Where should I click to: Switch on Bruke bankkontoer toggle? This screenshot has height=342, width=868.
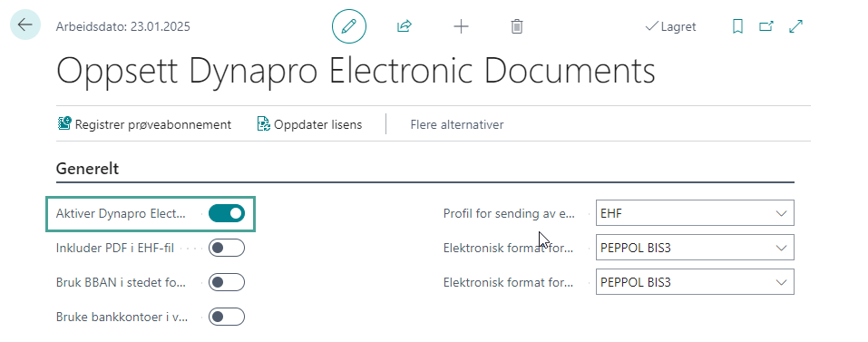[x=227, y=318]
